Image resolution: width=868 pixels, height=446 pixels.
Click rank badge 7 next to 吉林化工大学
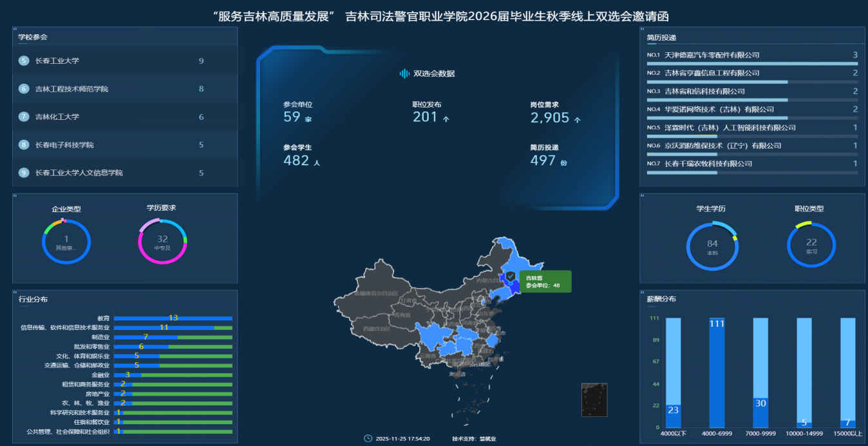pos(24,117)
